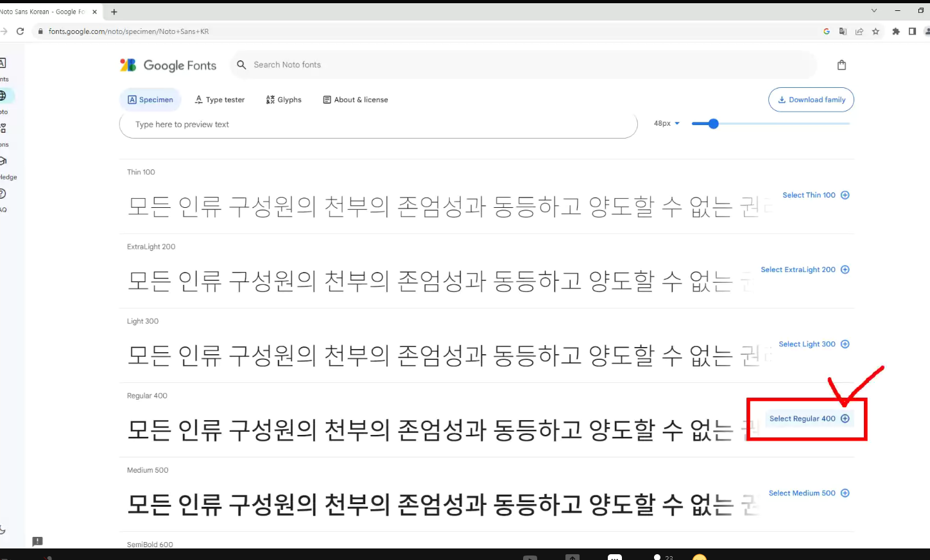Close the Noto Sans Korean tab
Screen dimensions: 930x560
(94, 12)
